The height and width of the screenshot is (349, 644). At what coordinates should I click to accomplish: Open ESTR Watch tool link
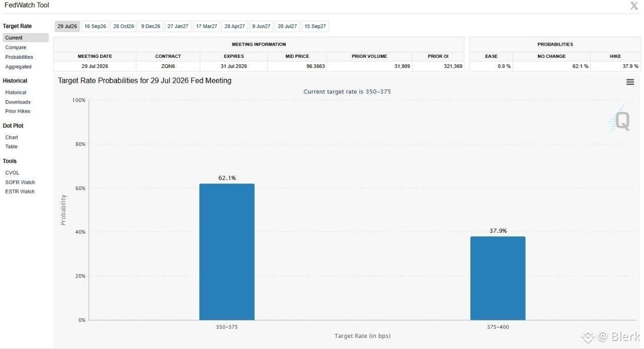20,192
